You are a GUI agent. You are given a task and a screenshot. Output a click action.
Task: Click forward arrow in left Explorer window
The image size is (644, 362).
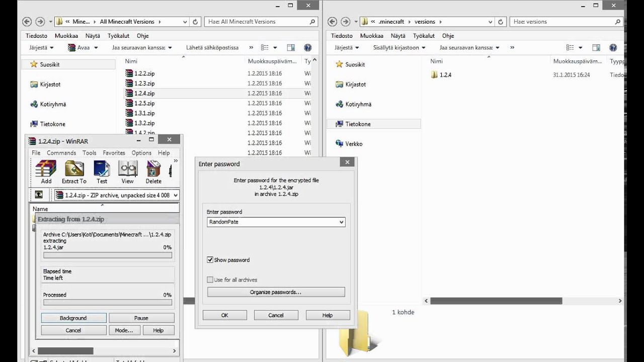click(x=40, y=22)
